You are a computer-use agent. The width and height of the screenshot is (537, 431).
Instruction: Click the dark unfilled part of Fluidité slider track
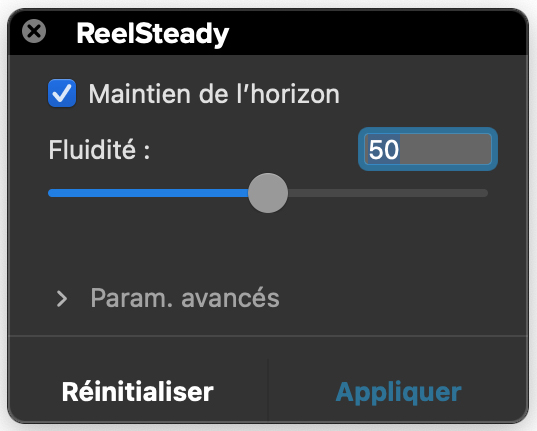[x=388, y=193]
